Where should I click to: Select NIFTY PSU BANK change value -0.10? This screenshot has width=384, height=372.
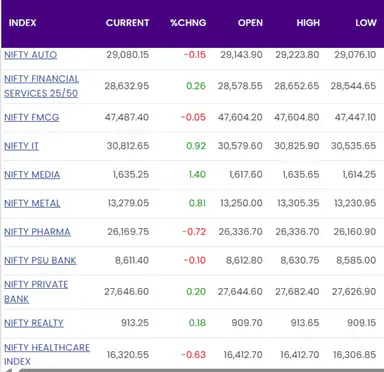click(195, 260)
